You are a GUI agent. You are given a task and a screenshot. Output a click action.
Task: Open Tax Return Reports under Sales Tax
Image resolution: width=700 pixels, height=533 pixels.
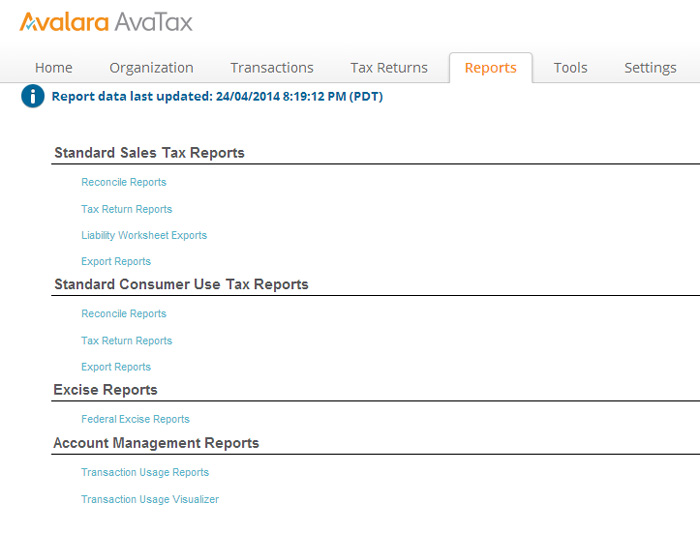[127, 209]
